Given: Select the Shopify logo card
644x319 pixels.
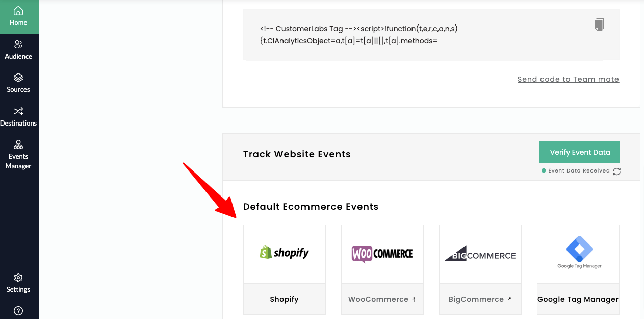Looking at the screenshot, I should [x=284, y=253].
